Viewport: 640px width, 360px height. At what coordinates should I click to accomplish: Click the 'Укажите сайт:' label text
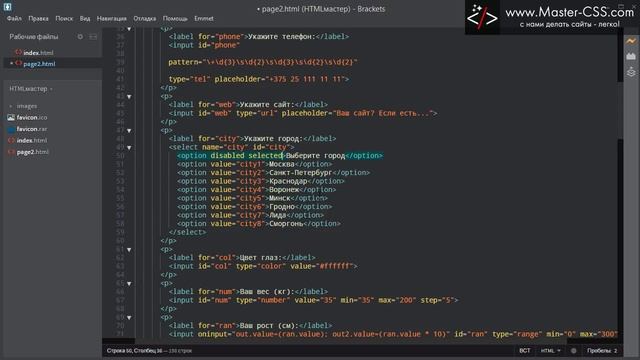click(267, 104)
